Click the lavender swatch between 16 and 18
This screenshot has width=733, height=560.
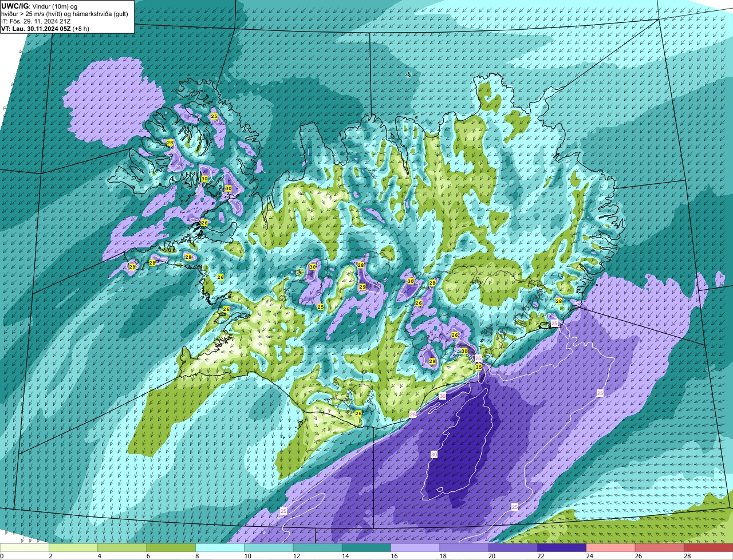point(416,548)
